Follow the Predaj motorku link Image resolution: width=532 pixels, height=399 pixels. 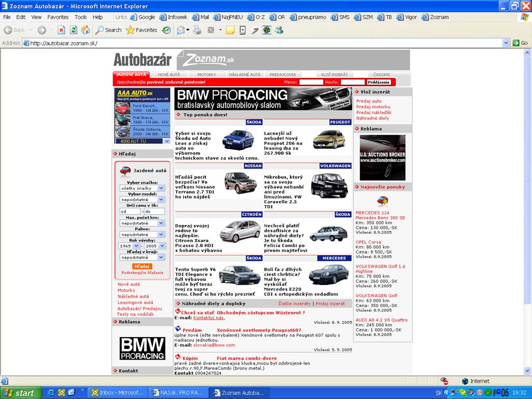[373, 107]
